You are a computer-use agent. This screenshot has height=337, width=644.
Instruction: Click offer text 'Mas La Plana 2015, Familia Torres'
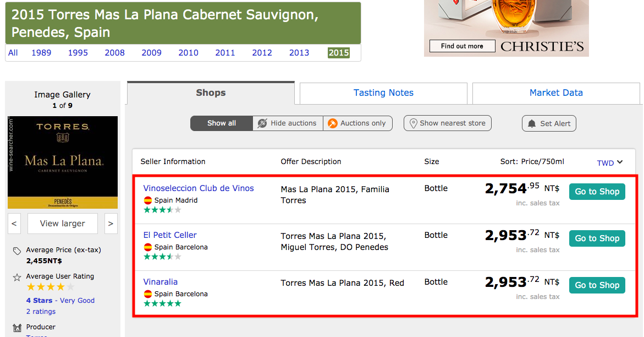335,195
